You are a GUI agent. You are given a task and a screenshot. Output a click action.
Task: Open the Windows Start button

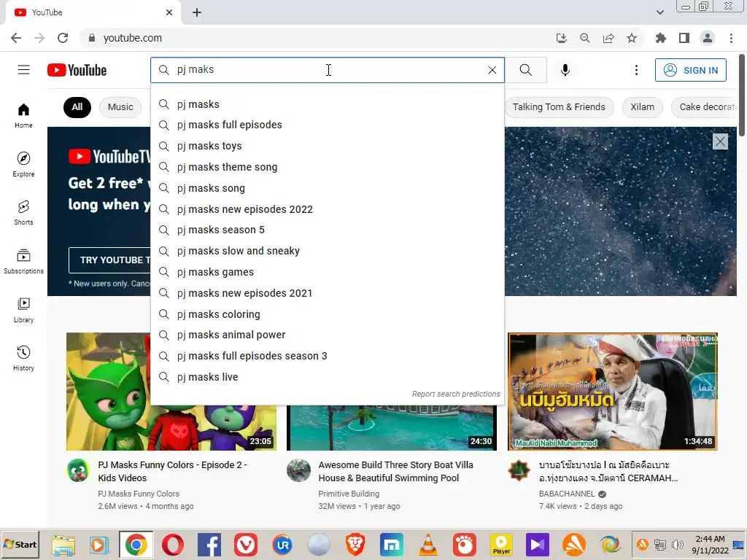(x=20, y=544)
